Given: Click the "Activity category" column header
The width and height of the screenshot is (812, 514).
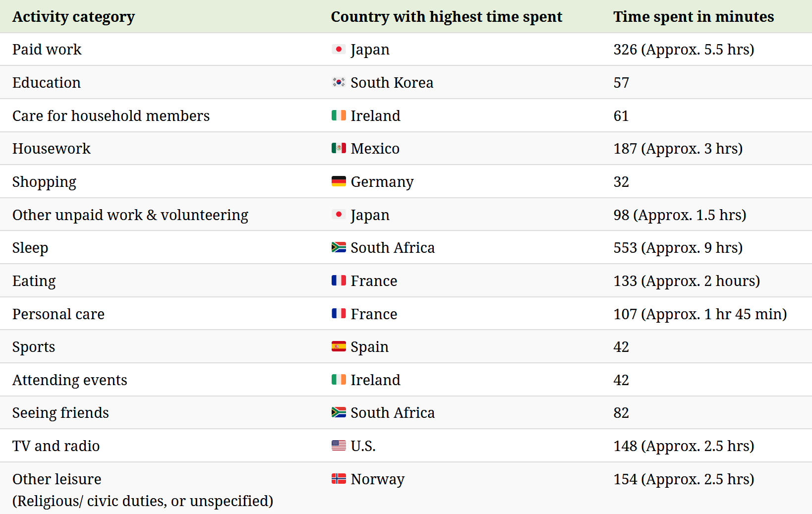Looking at the screenshot, I should point(73,17).
